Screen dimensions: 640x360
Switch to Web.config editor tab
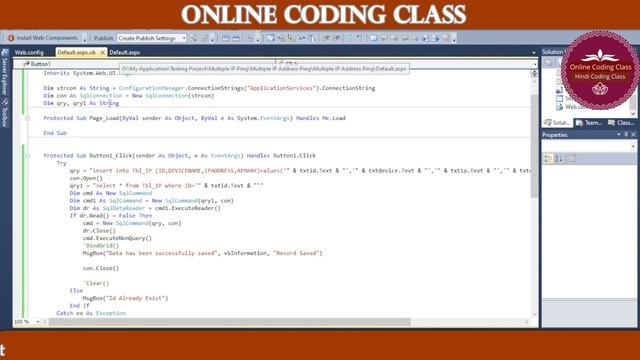[x=29, y=52]
